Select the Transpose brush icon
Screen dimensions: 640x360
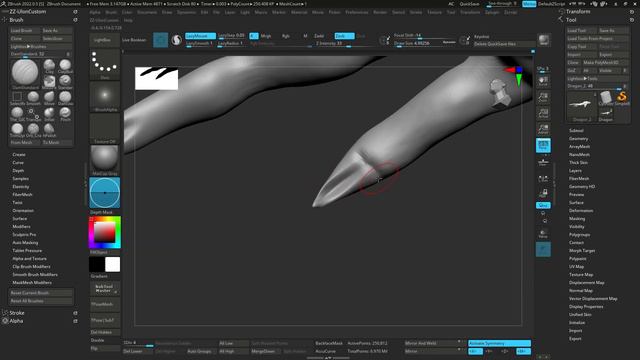pos(33,113)
